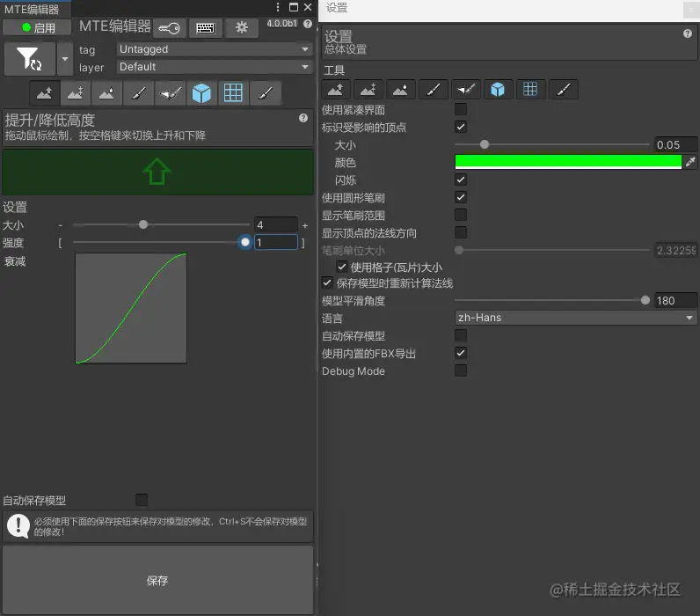Uncheck 保存模型时重新计算法线
This screenshot has height=616, width=700.
point(327,282)
